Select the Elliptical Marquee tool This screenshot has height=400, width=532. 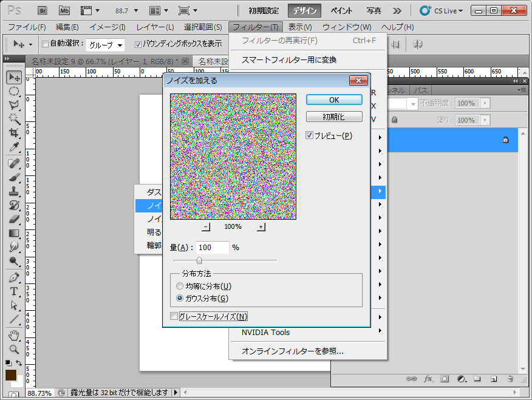pos(14,91)
